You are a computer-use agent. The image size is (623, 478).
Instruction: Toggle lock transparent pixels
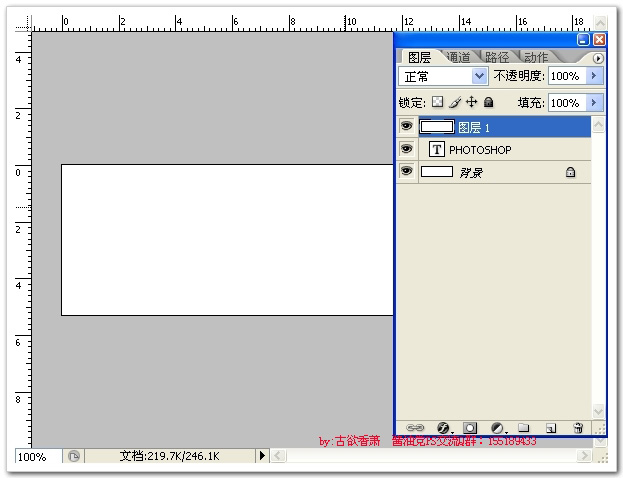point(437,102)
